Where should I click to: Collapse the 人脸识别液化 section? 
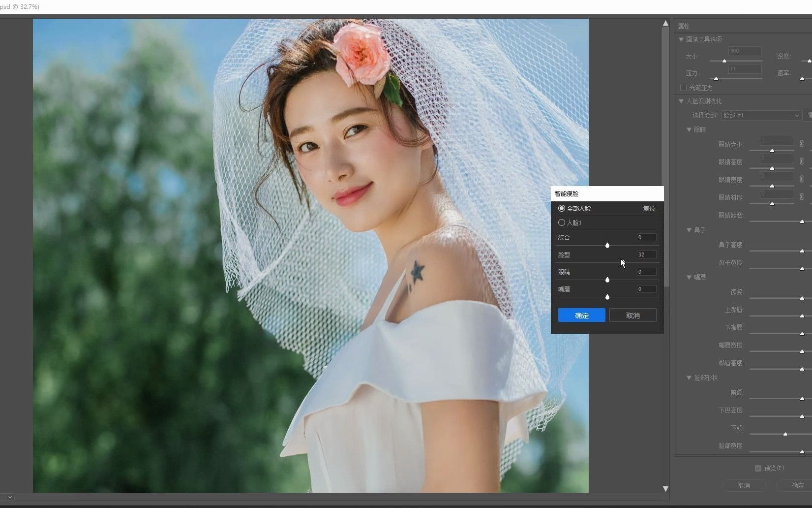coord(681,101)
